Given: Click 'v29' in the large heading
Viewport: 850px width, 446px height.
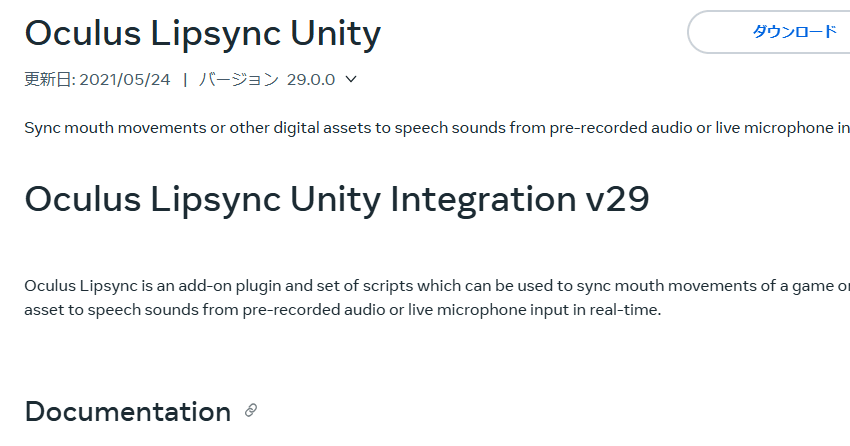Looking at the screenshot, I should 617,200.
